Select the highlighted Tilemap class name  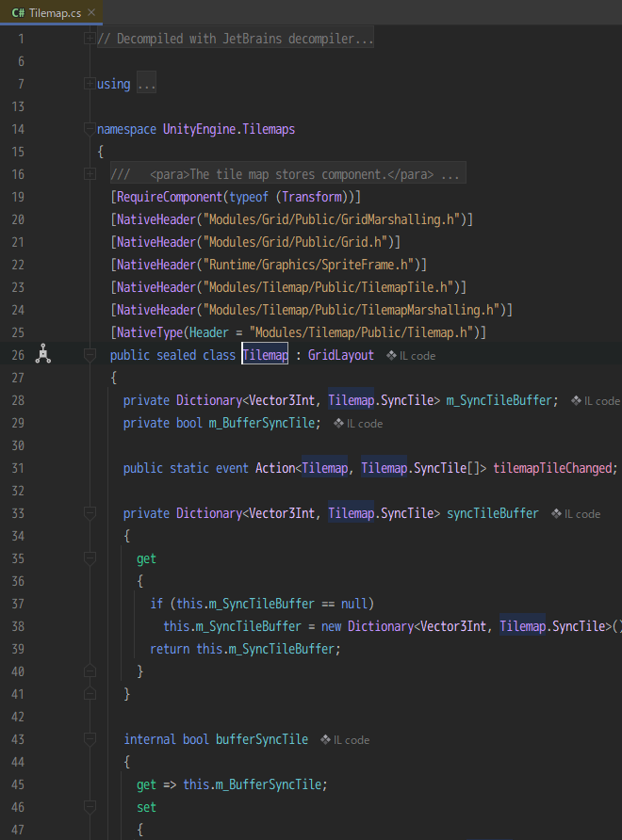(x=265, y=355)
